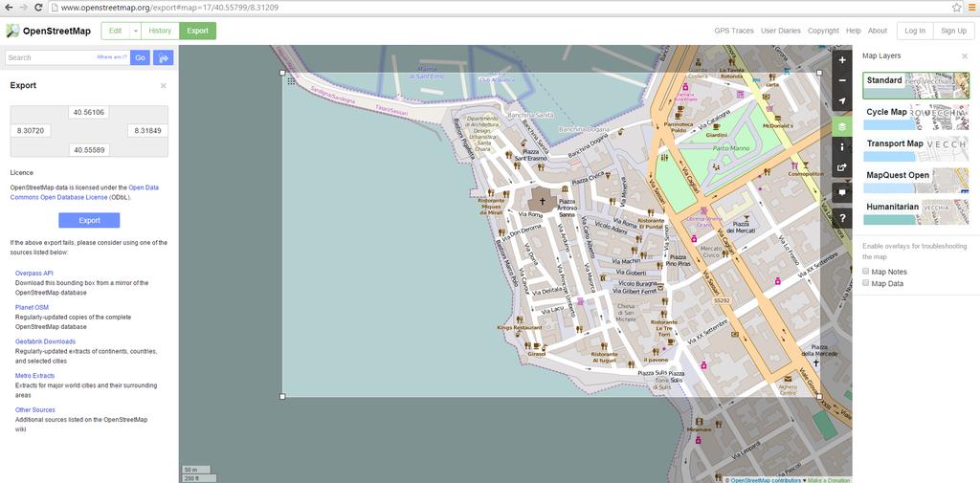Expand the Edit dropdown arrow
This screenshot has width=980, height=483.
click(135, 31)
